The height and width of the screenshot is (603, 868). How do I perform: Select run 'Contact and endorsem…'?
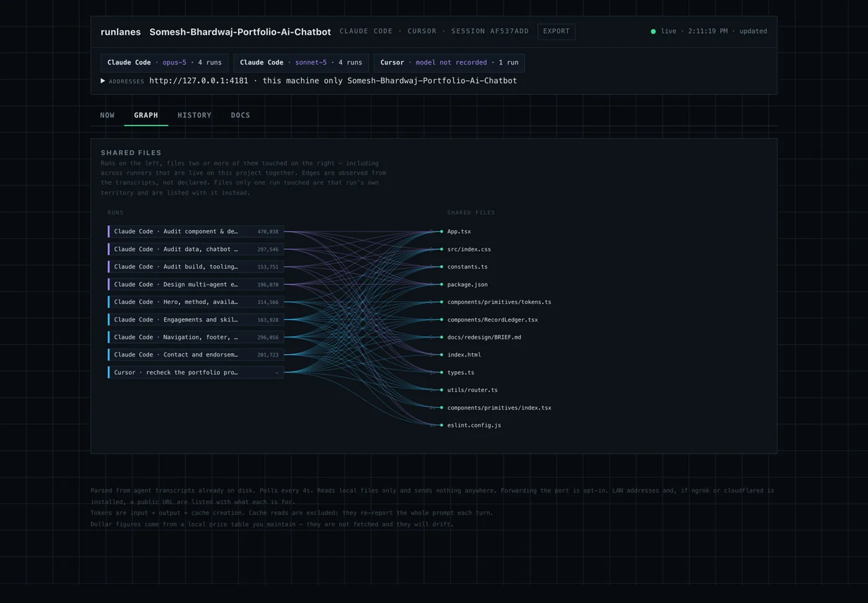(196, 355)
